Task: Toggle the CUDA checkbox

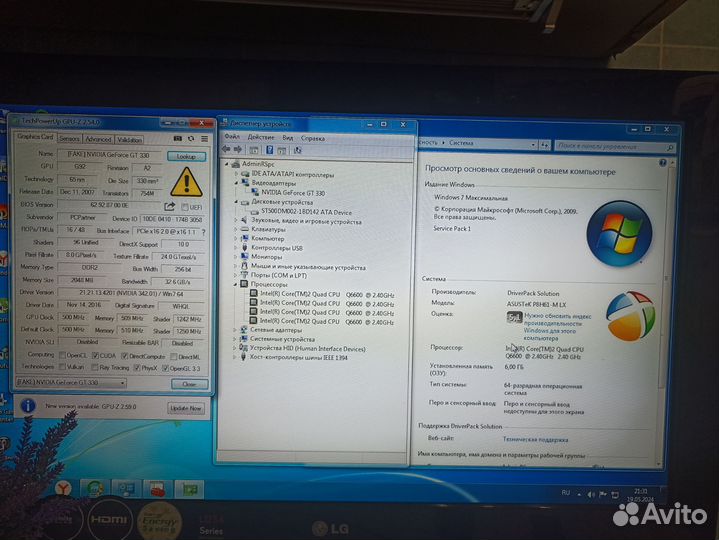Action: tap(96, 354)
